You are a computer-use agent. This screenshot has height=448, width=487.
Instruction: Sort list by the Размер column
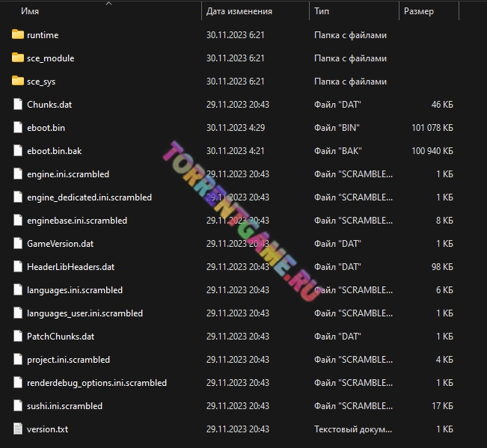coord(418,11)
